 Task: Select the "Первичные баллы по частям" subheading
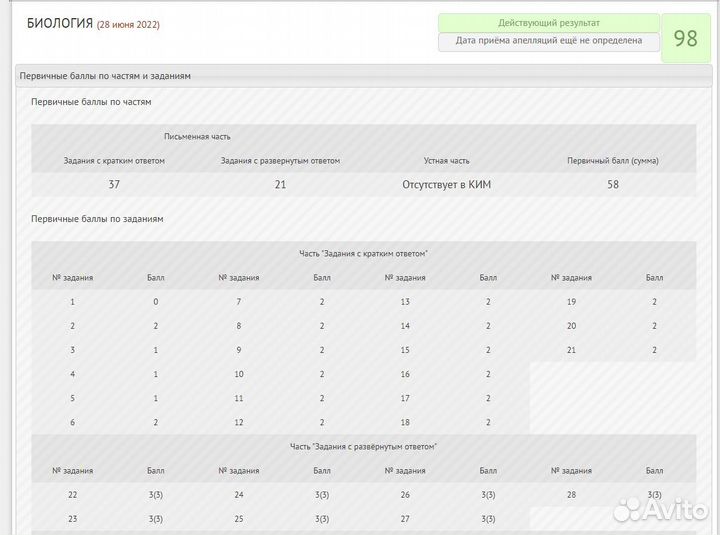click(x=91, y=102)
